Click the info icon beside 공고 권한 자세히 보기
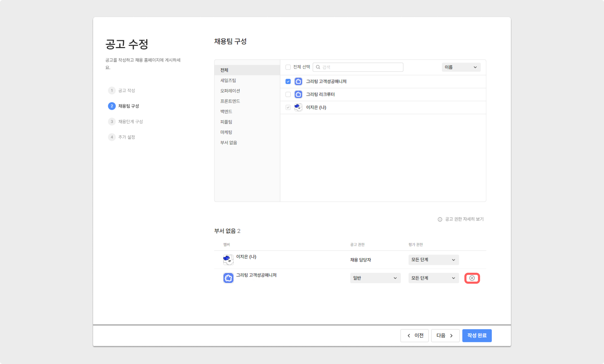This screenshot has height=364, width=604. [440, 219]
